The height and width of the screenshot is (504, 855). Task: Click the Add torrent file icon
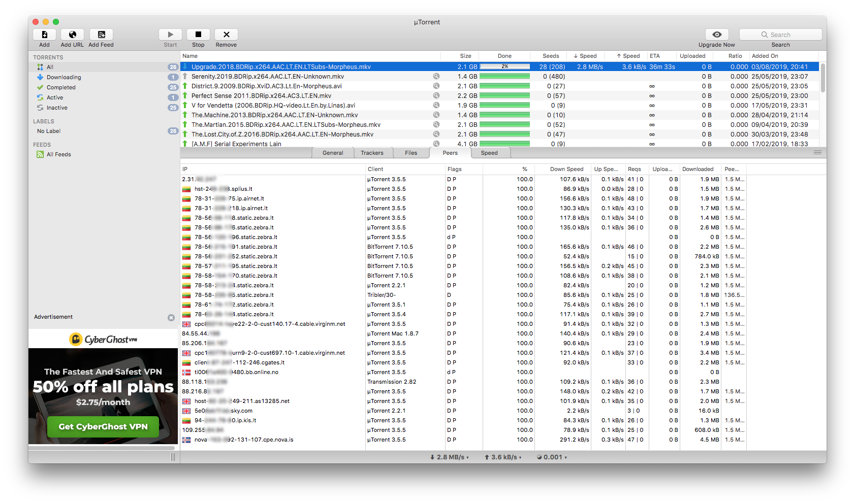click(45, 35)
